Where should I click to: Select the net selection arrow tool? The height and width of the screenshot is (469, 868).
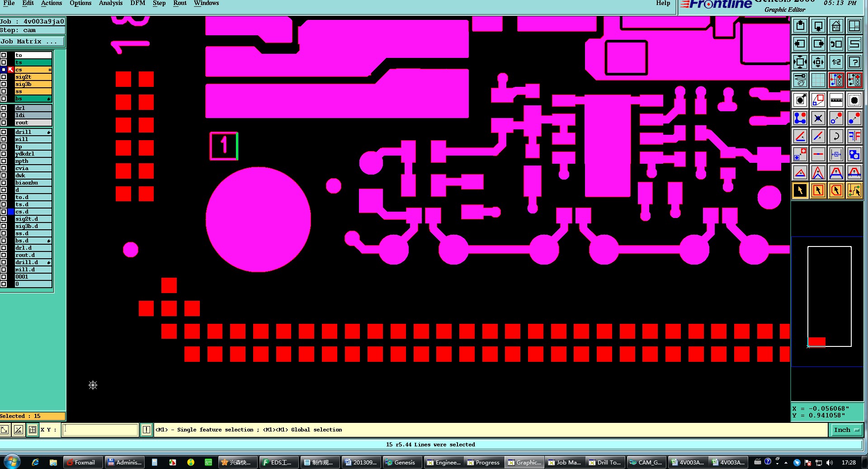pos(854,190)
